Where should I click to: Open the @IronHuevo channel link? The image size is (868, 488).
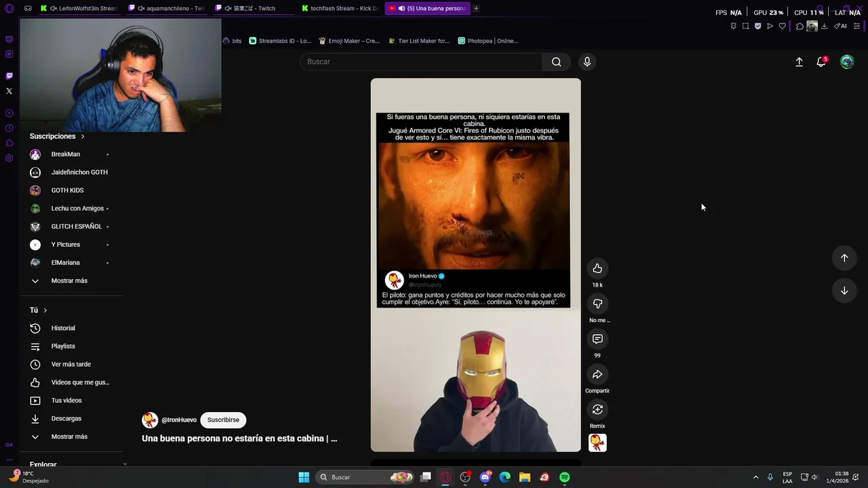[x=179, y=420]
